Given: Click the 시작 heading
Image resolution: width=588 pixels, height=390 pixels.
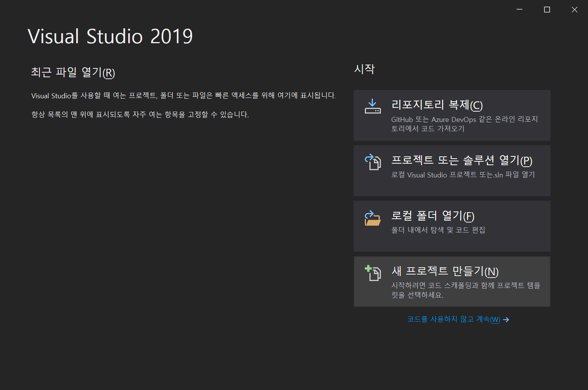Looking at the screenshot, I should 364,69.
